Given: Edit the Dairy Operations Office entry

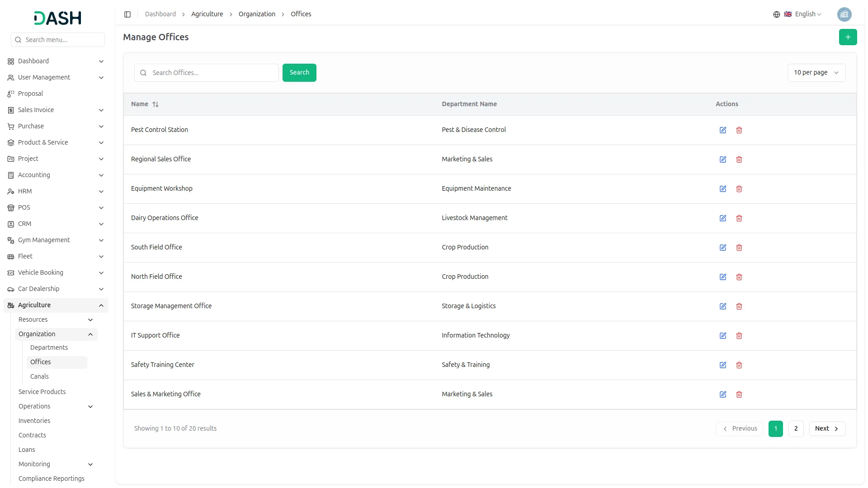Looking at the screenshot, I should 723,218.
